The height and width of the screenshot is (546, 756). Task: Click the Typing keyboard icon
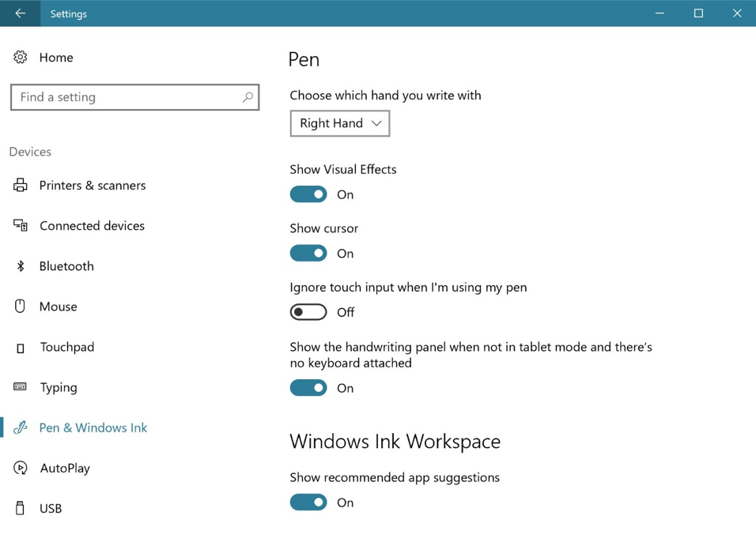pos(21,387)
